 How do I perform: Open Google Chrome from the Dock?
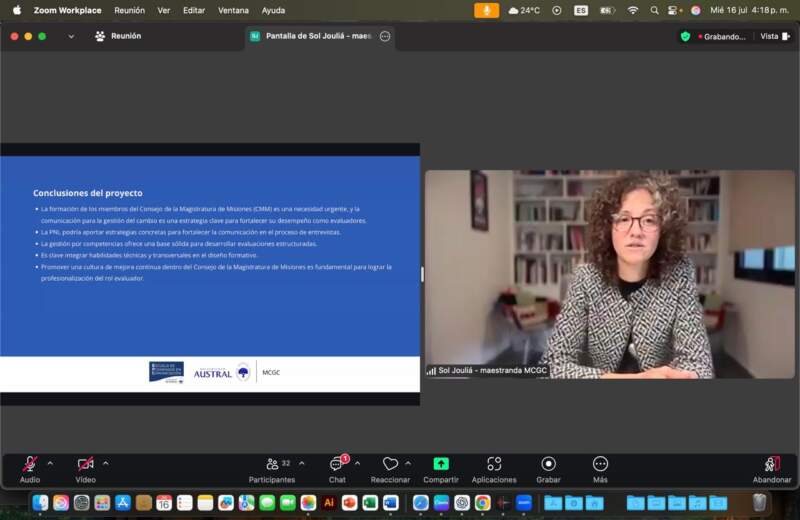click(482, 503)
